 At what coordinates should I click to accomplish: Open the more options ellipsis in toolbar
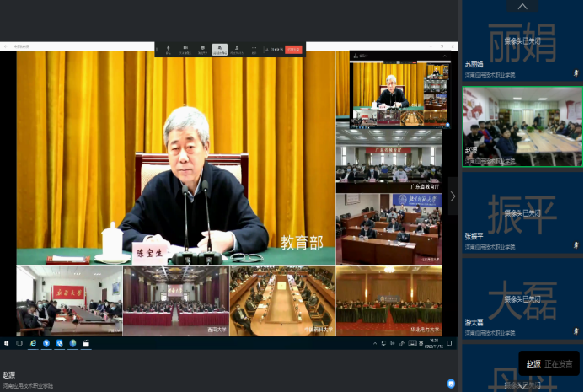(x=254, y=48)
